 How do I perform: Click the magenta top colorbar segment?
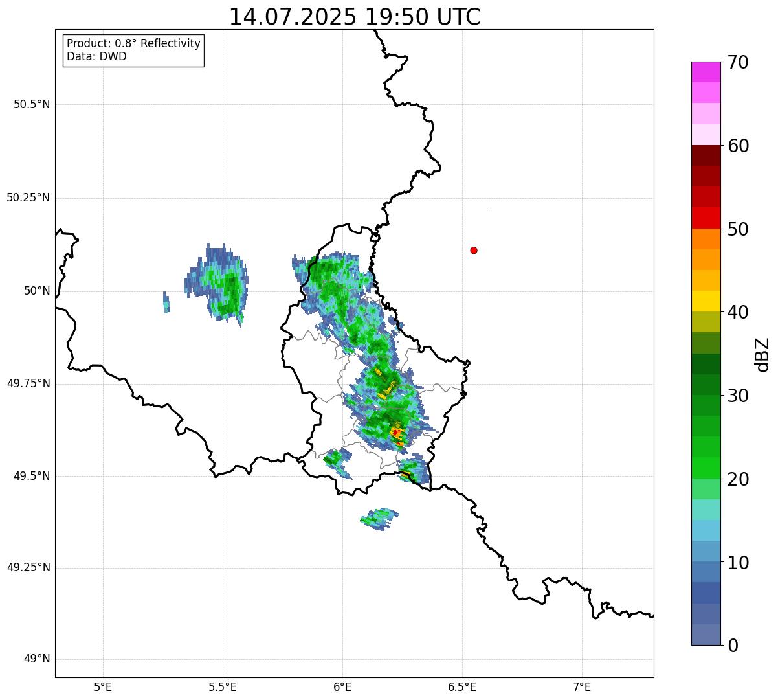706,72
